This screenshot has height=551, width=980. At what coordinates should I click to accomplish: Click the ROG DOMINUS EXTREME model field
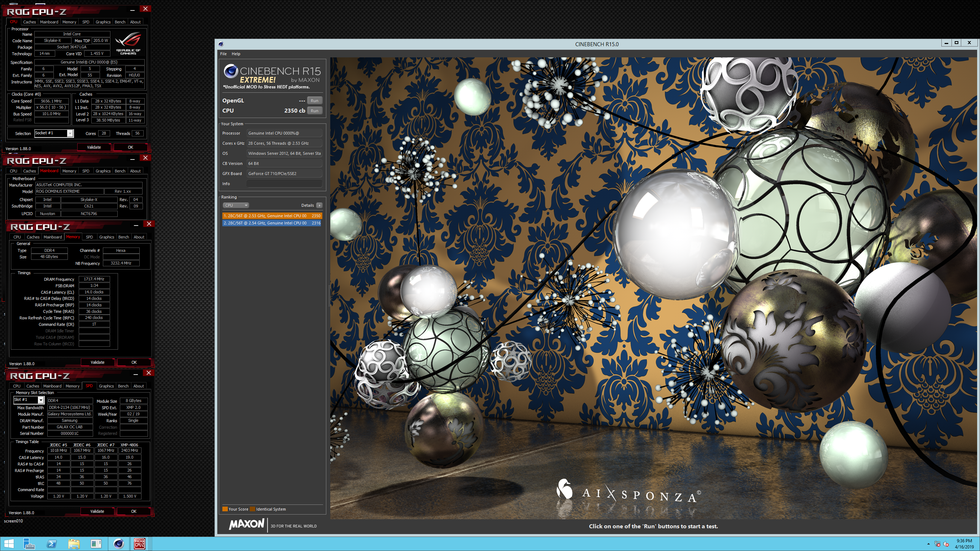pos(69,191)
